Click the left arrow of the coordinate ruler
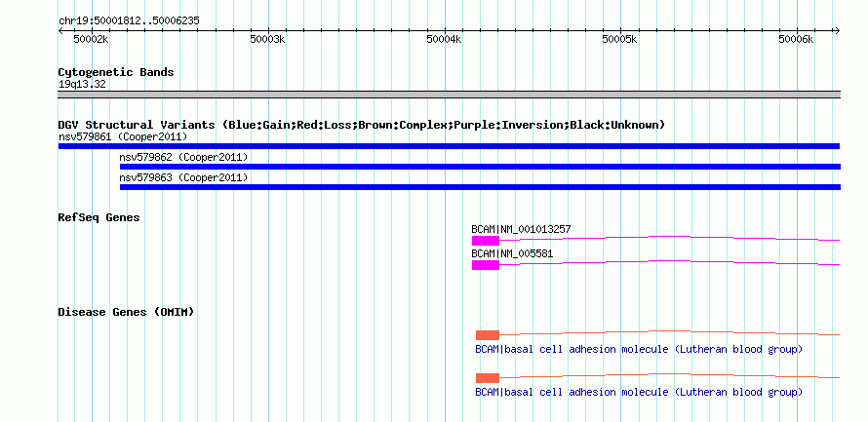The width and height of the screenshot is (868, 422). click(61, 30)
